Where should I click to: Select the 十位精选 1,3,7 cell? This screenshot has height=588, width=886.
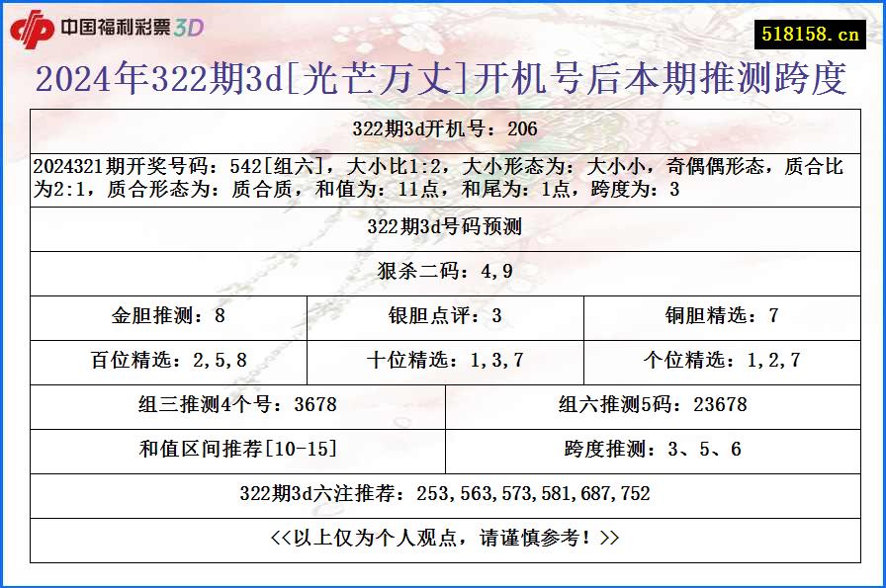[443, 361]
